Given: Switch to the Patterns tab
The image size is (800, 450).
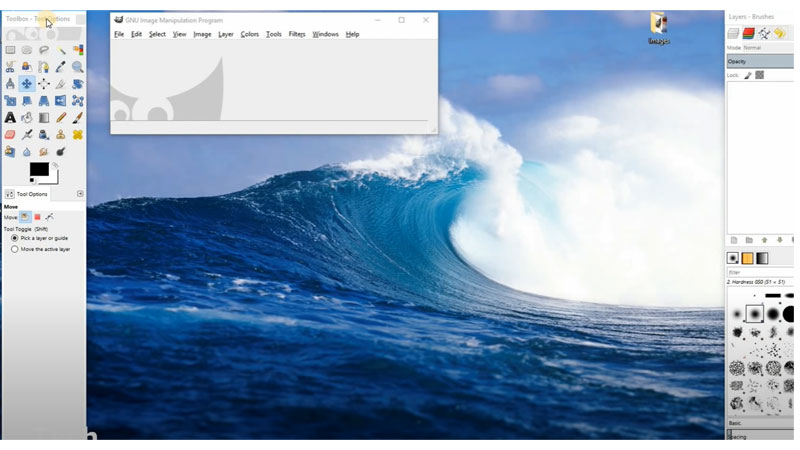Looking at the screenshot, I should [747, 258].
